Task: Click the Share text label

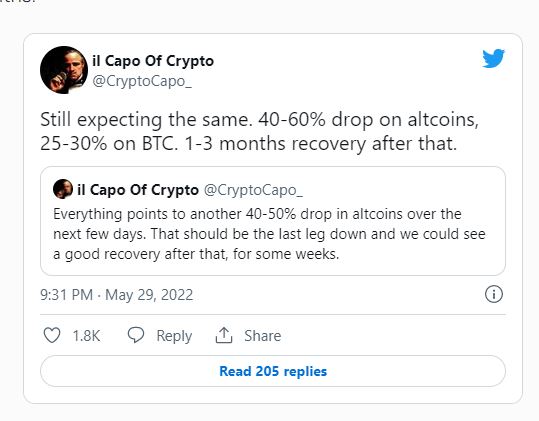Action: (x=263, y=336)
